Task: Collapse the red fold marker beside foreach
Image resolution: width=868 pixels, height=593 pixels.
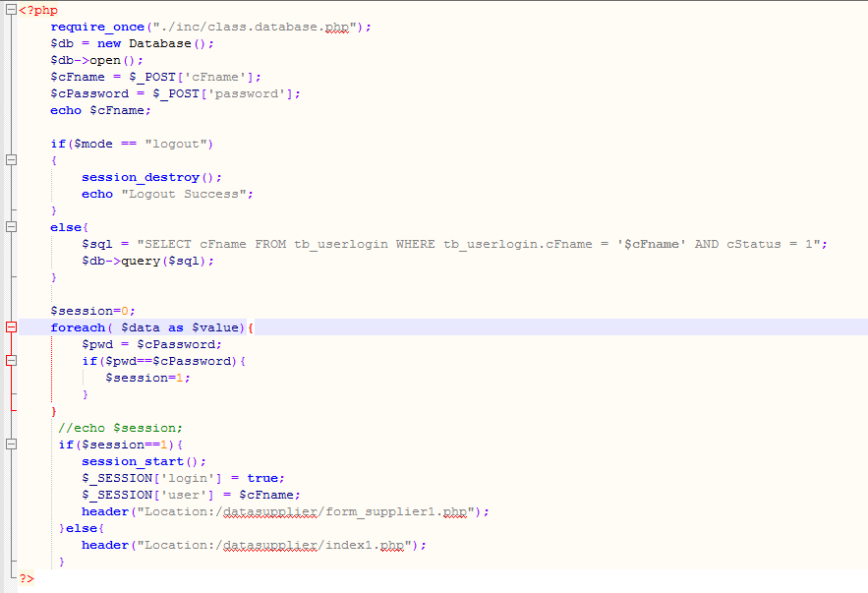Action: (x=11, y=327)
